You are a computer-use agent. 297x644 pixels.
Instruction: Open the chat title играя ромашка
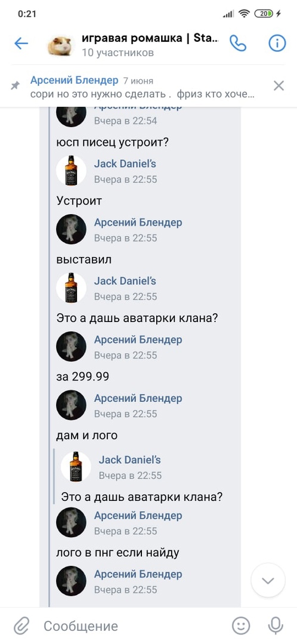150,38
